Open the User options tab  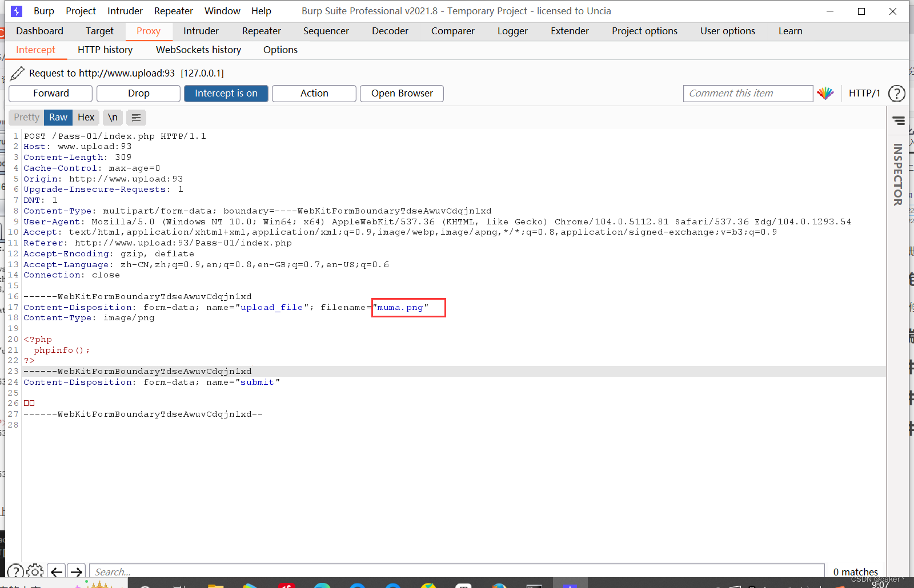pyautogui.click(x=728, y=31)
